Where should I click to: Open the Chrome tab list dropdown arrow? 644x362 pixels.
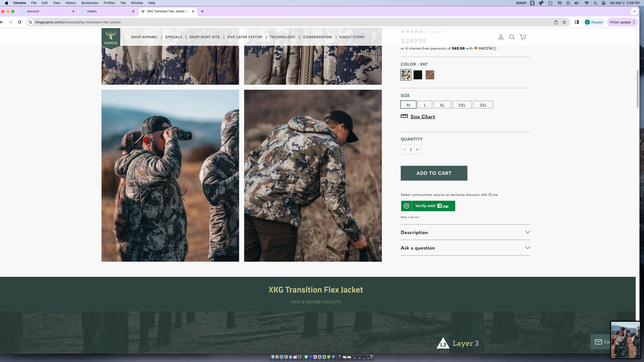pos(634,11)
